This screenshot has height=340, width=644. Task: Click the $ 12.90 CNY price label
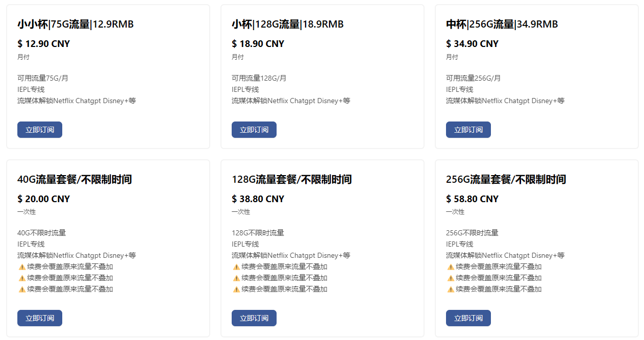[43, 44]
